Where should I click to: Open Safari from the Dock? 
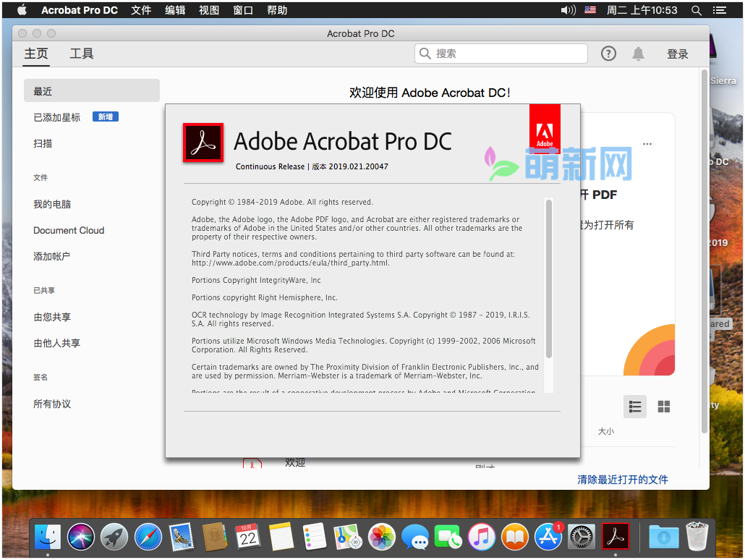(148, 536)
